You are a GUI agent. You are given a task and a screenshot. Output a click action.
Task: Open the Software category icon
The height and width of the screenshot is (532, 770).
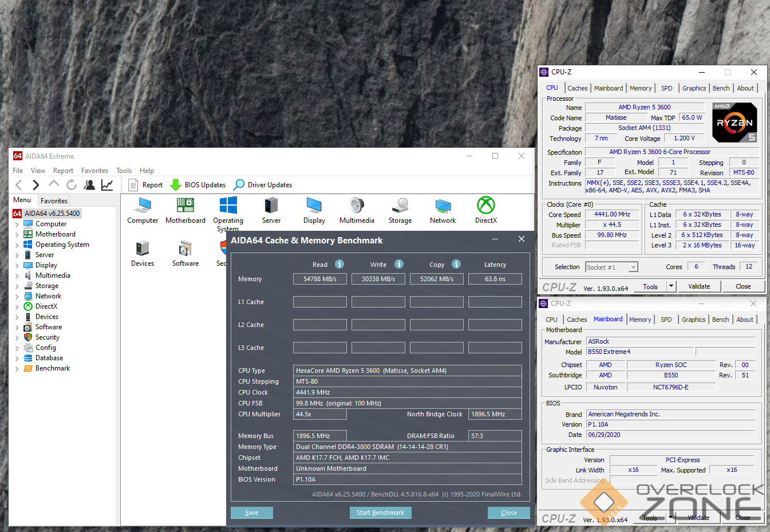tap(185, 254)
